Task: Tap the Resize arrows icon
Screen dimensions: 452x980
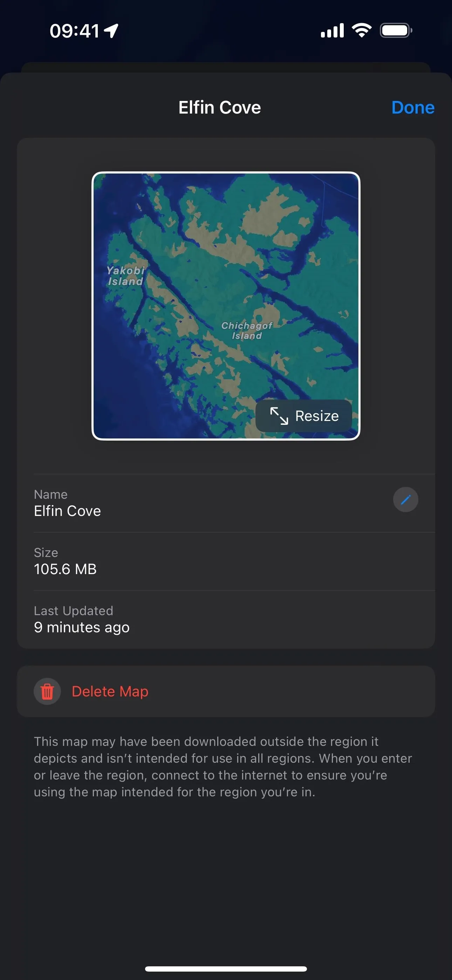Action: 279,415
